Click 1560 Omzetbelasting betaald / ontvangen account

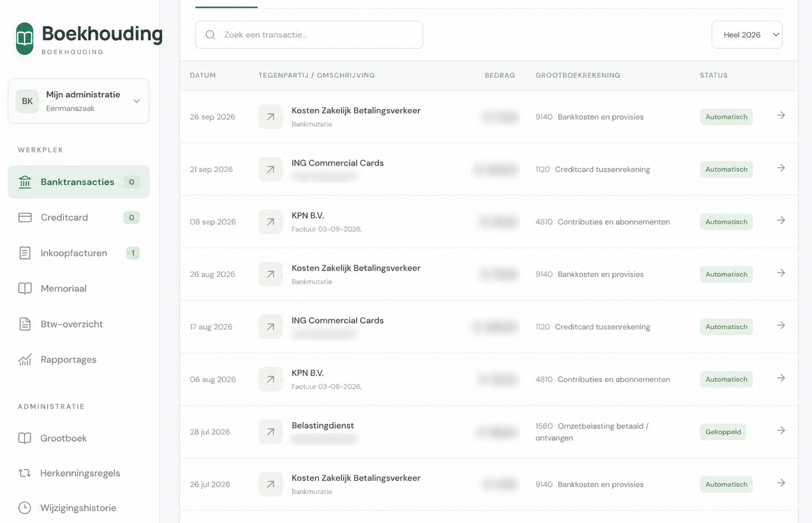[592, 432]
